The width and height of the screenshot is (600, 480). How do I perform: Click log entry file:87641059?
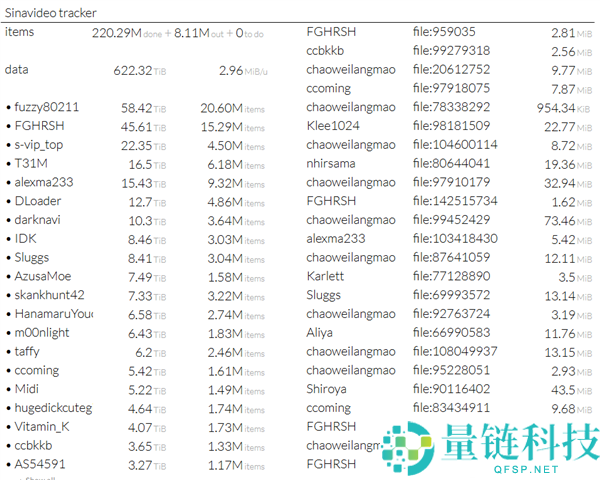point(452,257)
